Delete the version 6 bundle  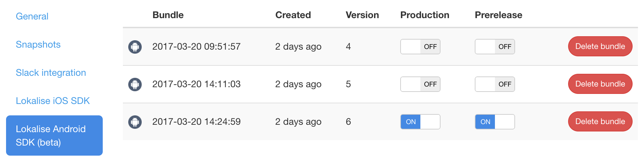(x=600, y=121)
